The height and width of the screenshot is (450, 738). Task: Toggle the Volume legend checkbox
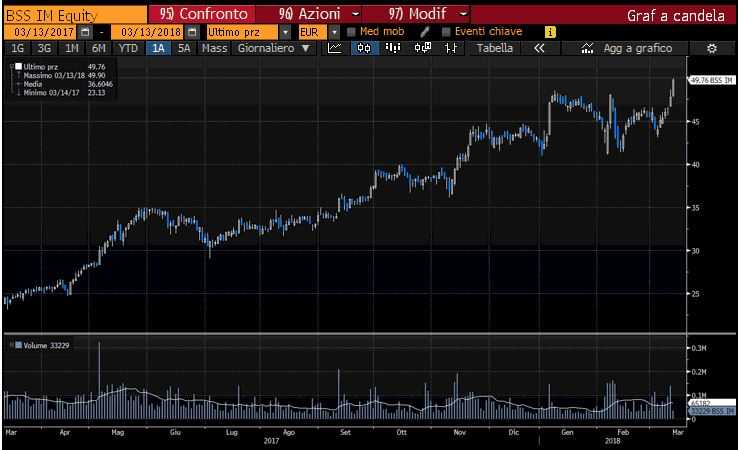[18, 345]
